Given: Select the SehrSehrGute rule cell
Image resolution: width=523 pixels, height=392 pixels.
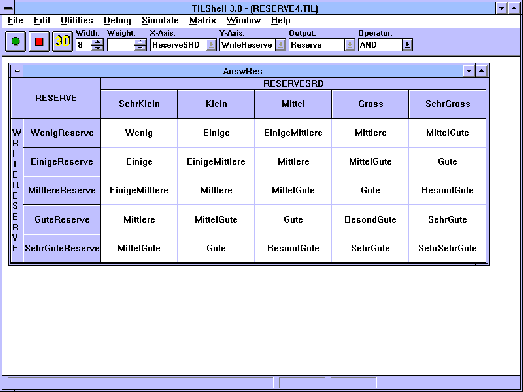Looking at the screenshot, I should point(447,248).
